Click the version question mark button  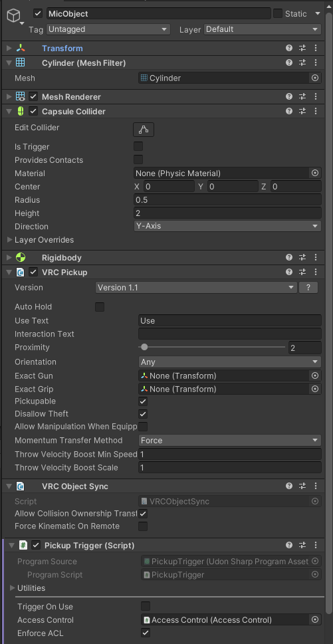[308, 288]
